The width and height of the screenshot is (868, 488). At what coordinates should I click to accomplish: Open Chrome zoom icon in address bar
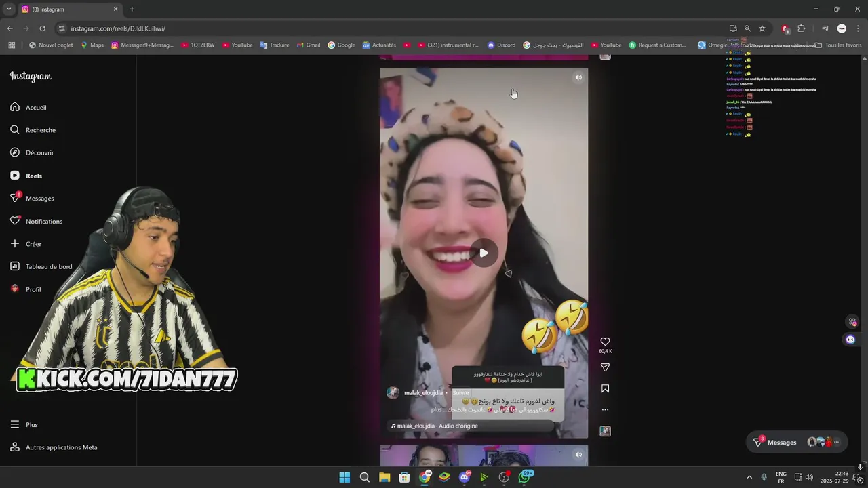click(x=747, y=28)
